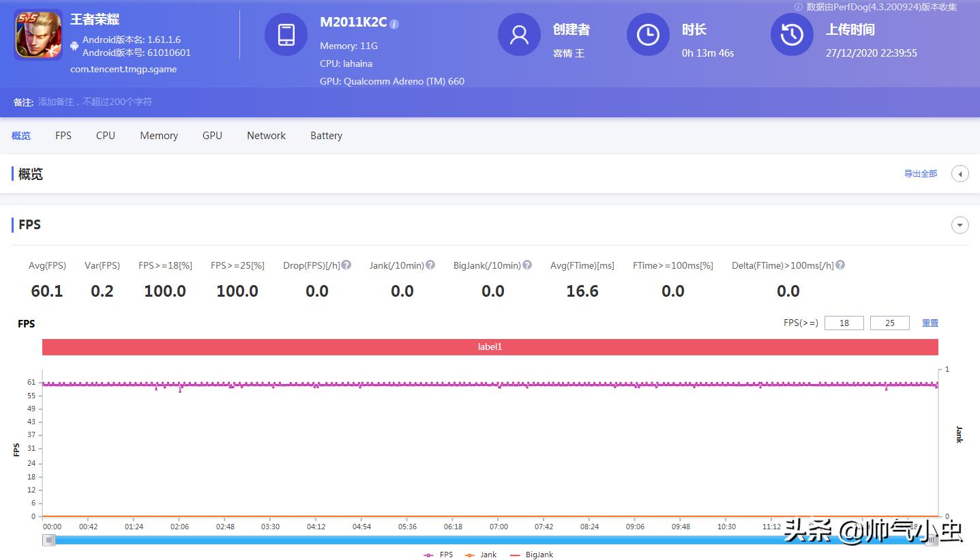Image resolution: width=980 pixels, height=560 pixels.
Task: Collapse the 概览 section with its arrow
Action: point(960,173)
